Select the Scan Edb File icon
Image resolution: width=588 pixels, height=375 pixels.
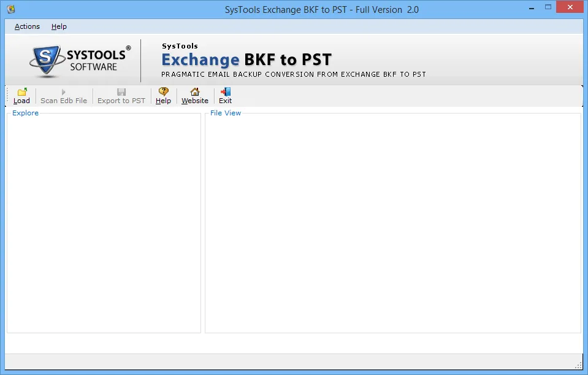pos(63,95)
